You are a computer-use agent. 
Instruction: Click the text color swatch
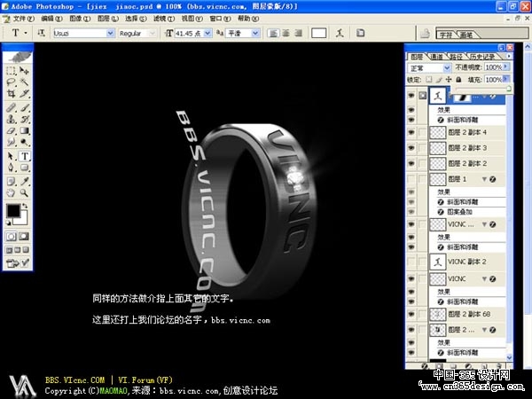[x=318, y=33]
